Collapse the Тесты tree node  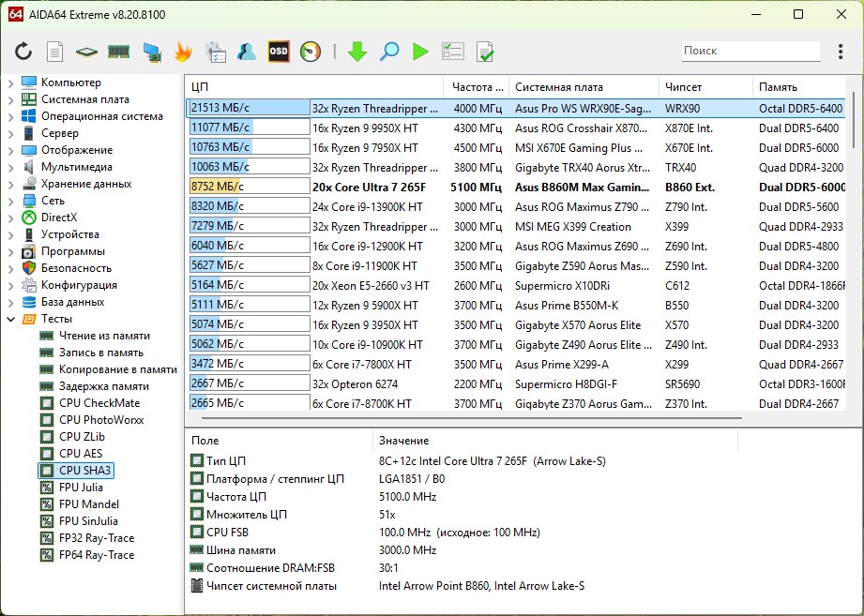10,319
